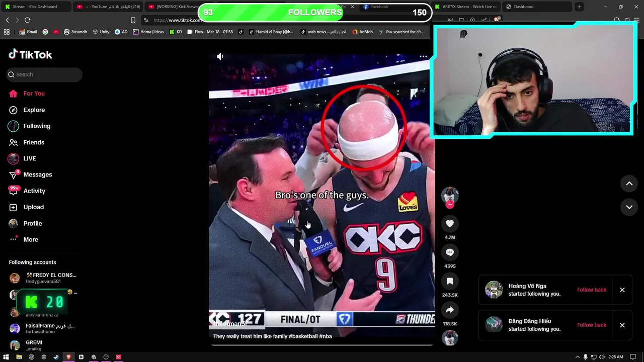Open the comments speech bubble icon
Image resolution: width=644 pixels, height=362 pixels.
450,252
